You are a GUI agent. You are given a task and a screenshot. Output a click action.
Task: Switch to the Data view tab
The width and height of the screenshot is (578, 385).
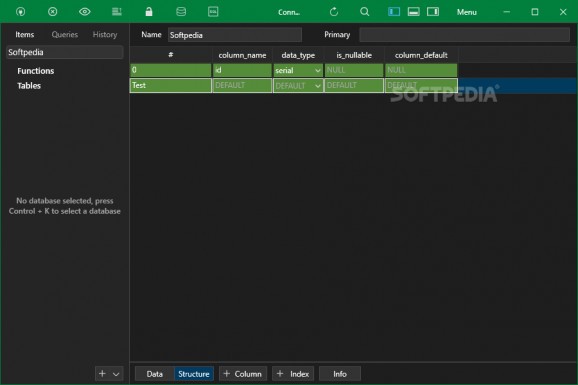tap(154, 374)
